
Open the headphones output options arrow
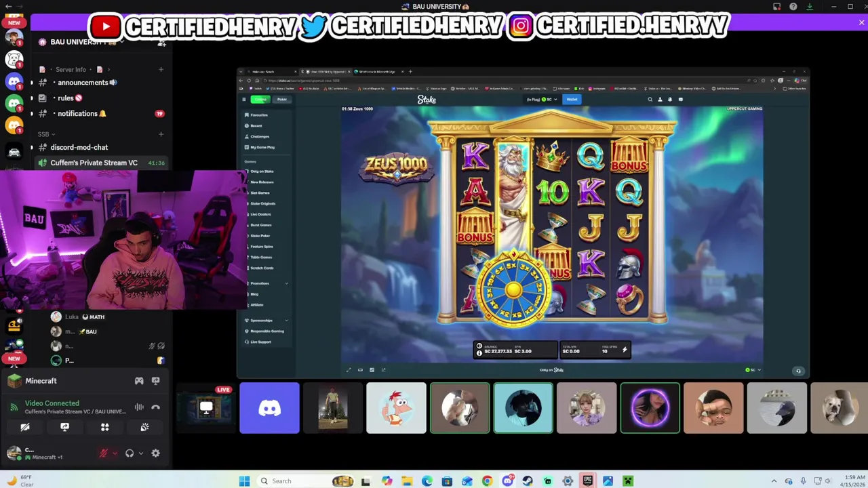[140, 453]
